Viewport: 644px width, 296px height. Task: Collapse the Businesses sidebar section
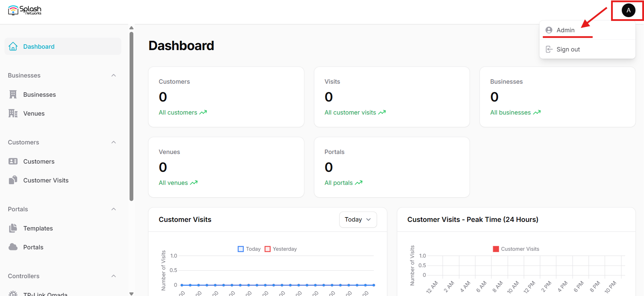click(114, 75)
